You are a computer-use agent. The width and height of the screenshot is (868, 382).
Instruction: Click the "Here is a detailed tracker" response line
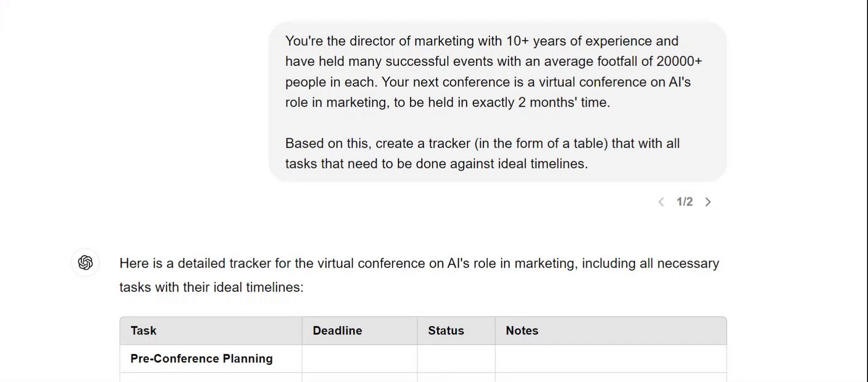coord(419,264)
